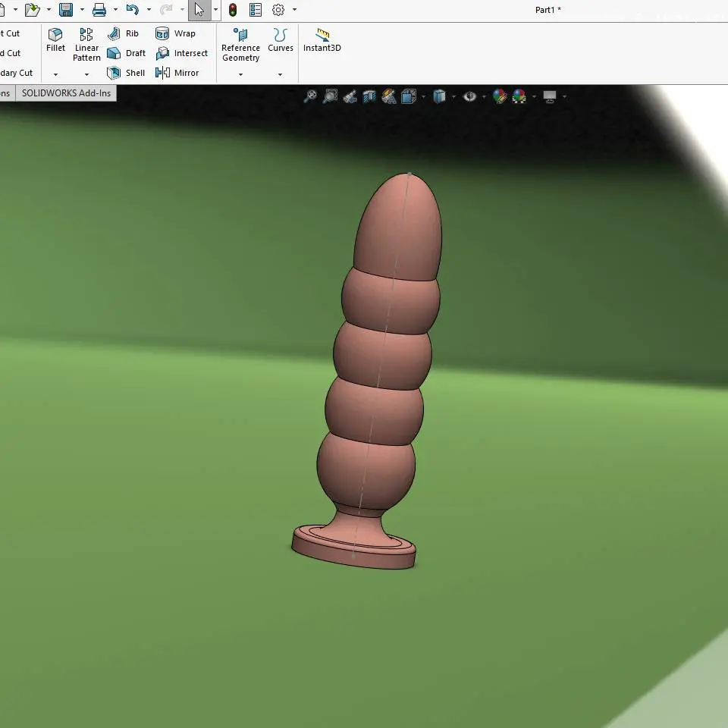Toggle the rebuild traffic light icon
This screenshot has width=728, height=728.
(x=233, y=10)
